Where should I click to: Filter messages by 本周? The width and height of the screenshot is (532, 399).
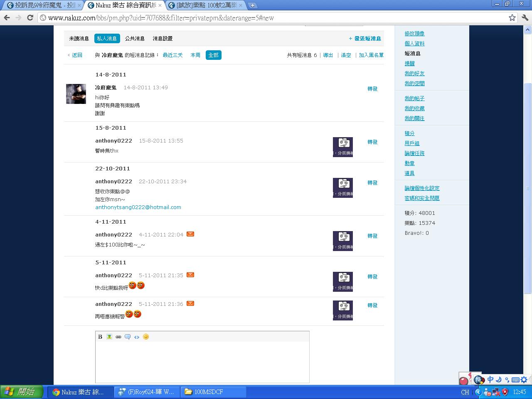pos(195,55)
